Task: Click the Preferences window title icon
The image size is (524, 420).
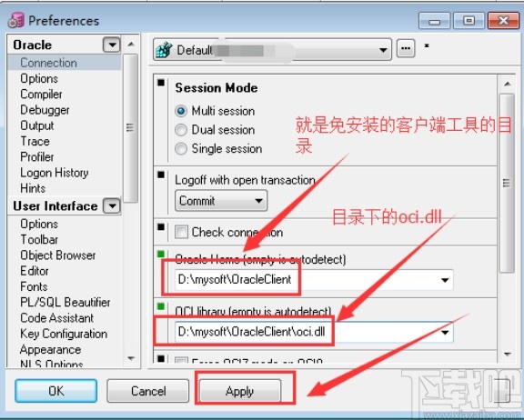Action: pos(16,20)
